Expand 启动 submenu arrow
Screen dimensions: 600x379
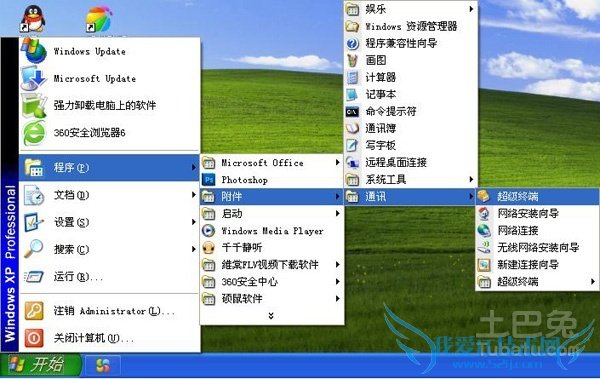click(337, 214)
